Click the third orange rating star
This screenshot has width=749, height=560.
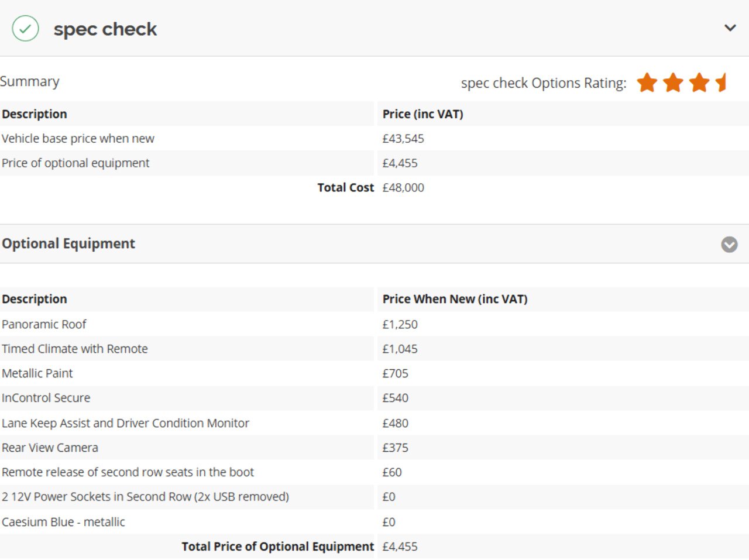point(699,83)
